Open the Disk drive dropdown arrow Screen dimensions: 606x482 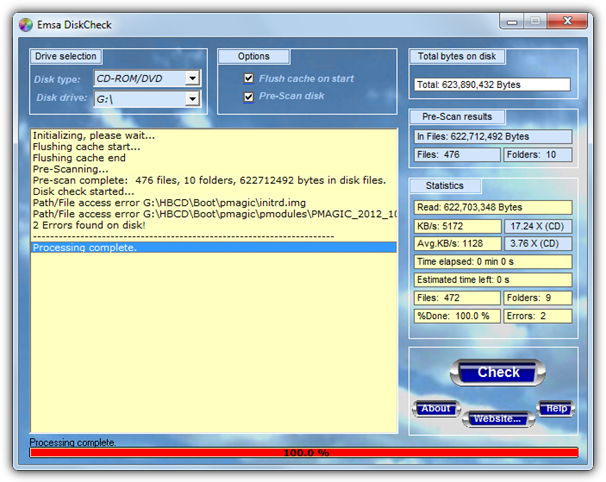pyautogui.click(x=192, y=99)
